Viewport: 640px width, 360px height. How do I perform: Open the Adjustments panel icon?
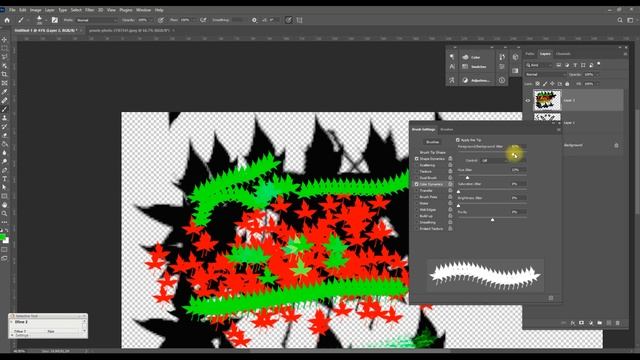pos(465,80)
